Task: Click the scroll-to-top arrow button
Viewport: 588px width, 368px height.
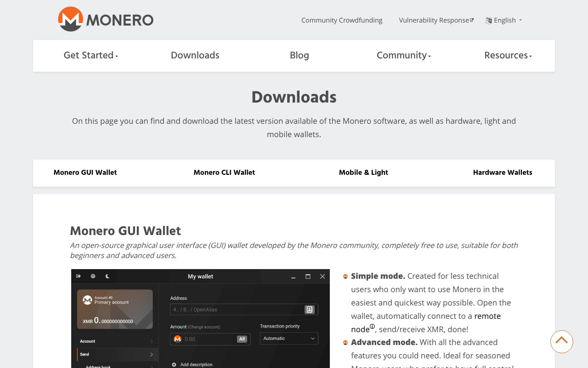Action: click(561, 341)
